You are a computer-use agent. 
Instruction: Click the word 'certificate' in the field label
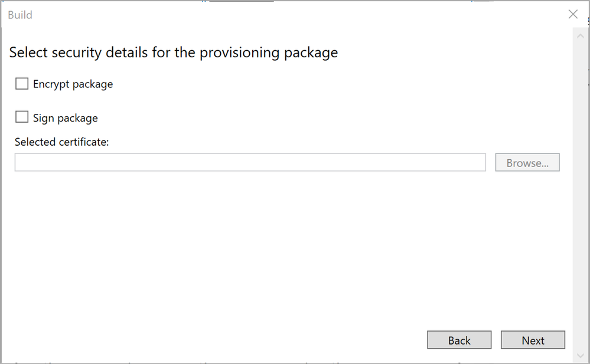(x=83, y=142)
